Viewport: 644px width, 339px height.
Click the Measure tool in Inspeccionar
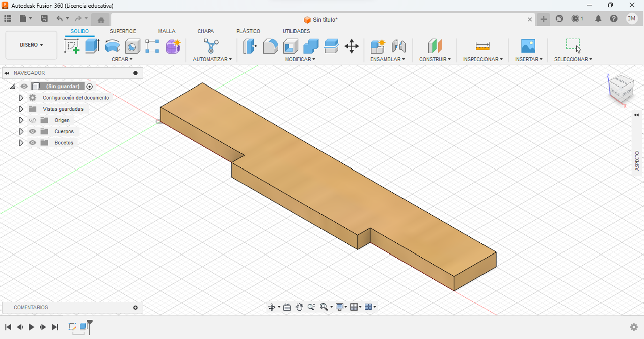click(482, 46)
